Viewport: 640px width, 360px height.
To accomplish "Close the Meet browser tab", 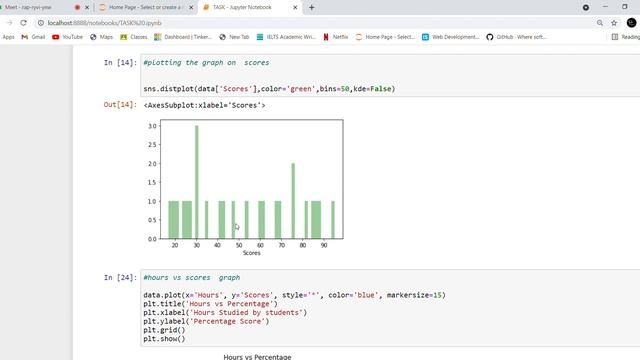I will click(x=87, y=7).
